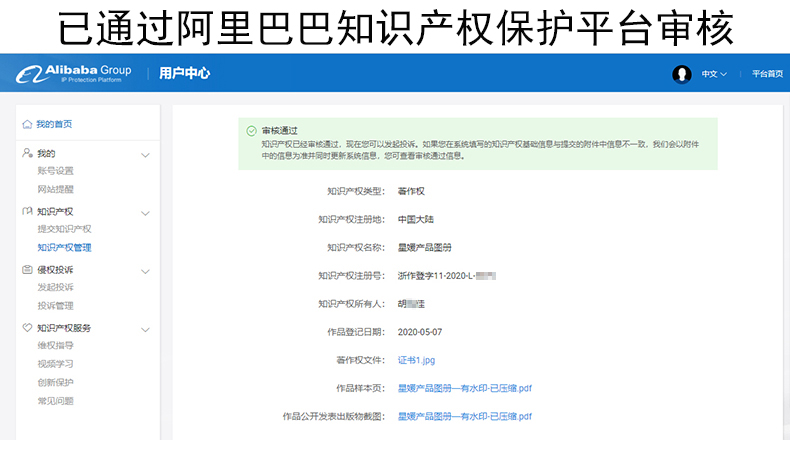Collapse the 知识产权 section chevron
This screenshot has height=450, width=790.
point(145,213)
